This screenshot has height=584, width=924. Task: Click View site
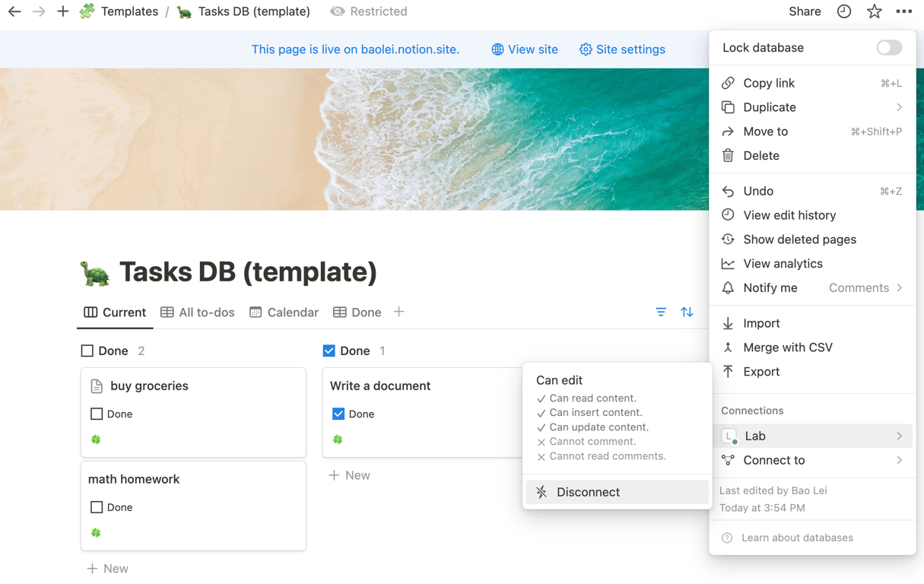pyautogui.click(x=525, y=49)
